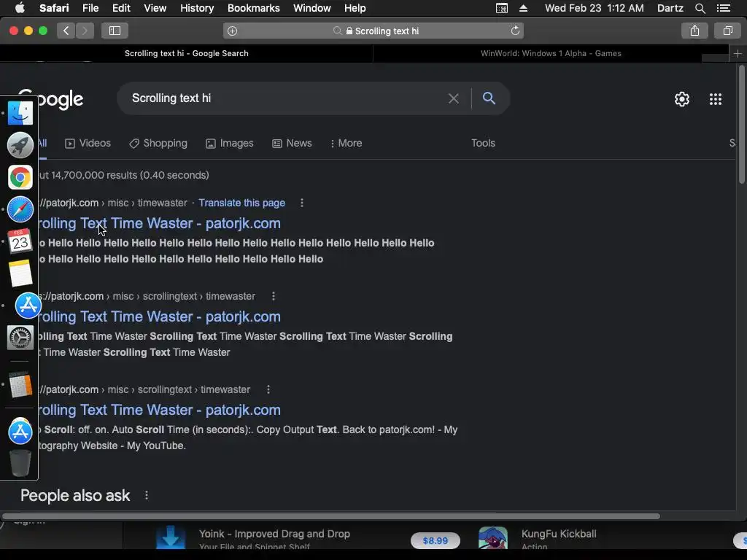Click the Dartz user name in menu bar

(670, 8)
